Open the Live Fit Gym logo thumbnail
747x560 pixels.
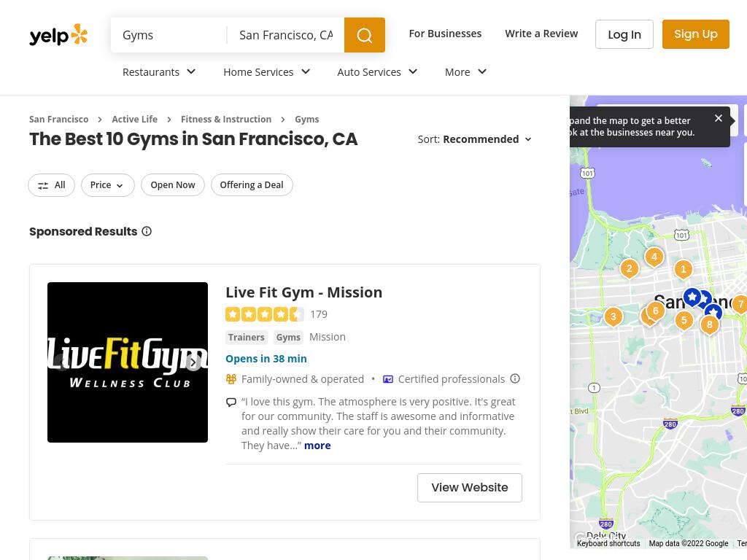128,362
